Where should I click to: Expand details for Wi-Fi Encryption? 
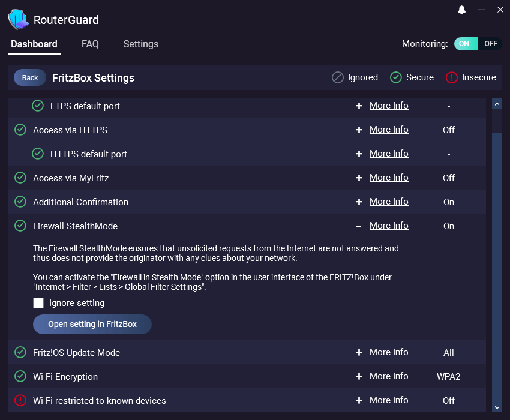358,376
